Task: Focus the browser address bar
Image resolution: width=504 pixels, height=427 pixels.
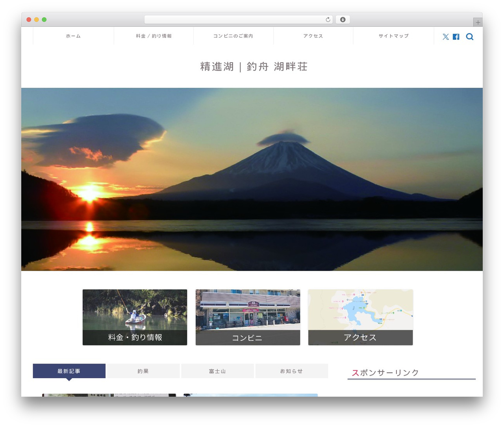Action: 239,20
